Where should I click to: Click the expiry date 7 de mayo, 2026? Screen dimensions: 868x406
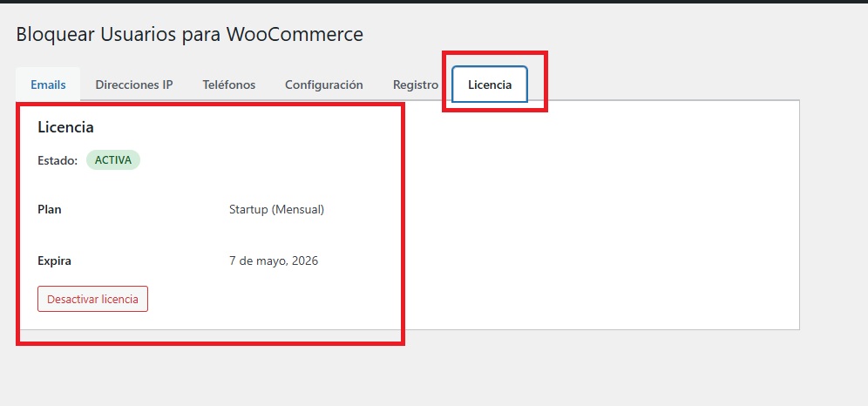point(273,261)
